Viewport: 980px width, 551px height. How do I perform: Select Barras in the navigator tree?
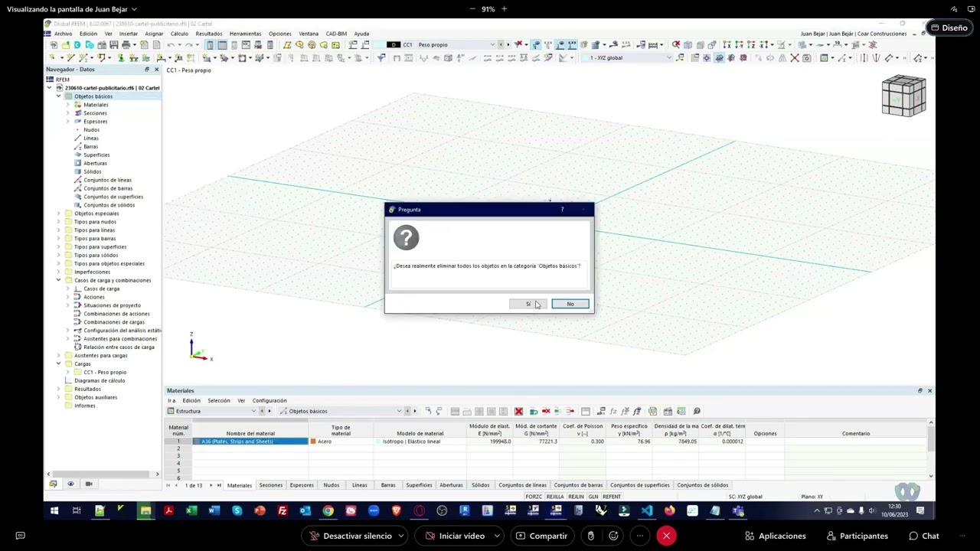[x=90, y=147]
